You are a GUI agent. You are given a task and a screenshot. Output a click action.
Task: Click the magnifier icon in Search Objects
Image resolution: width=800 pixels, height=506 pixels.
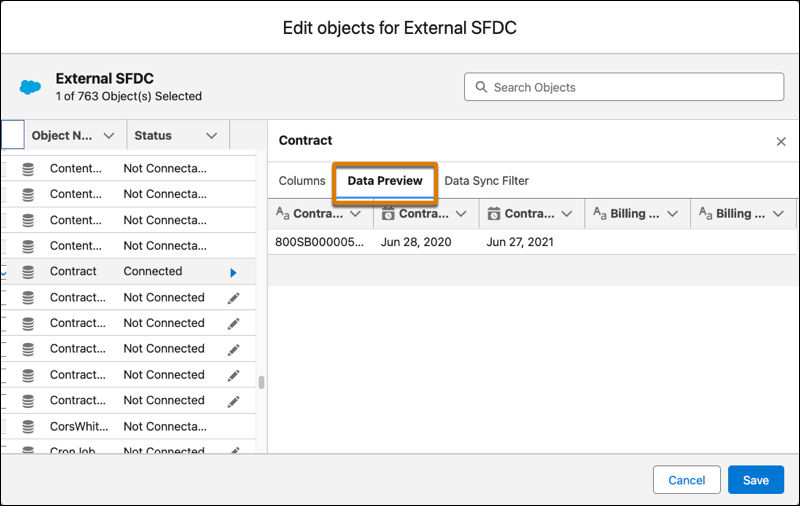[481, 87]
